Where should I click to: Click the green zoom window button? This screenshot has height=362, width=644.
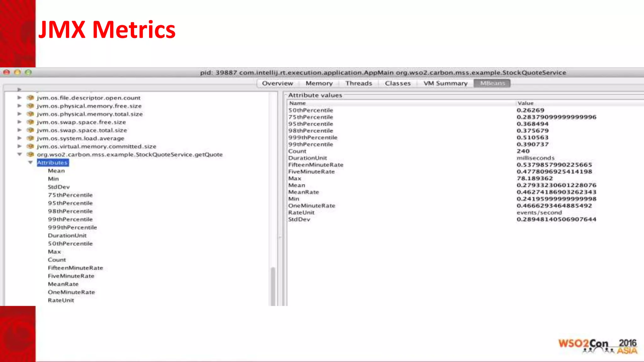tap(28, 72)
